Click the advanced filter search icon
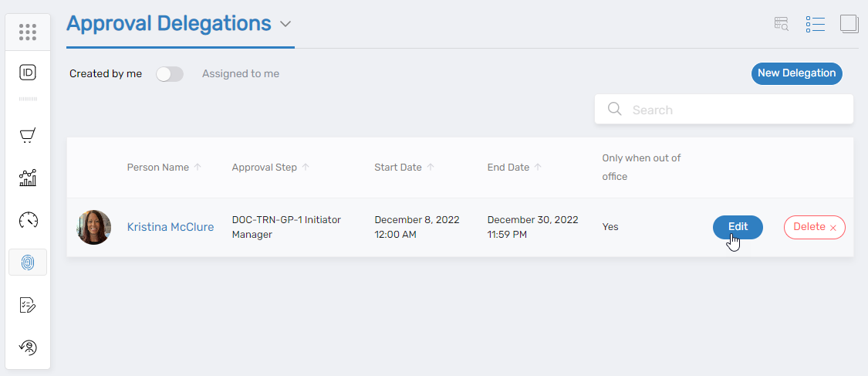The width and height of the screenshot is (868, 376). (x=782, y=24)
